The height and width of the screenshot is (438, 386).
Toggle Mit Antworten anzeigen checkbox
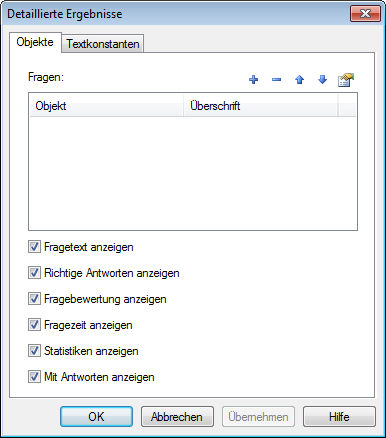pyautogui.click(x=34, y=377)
